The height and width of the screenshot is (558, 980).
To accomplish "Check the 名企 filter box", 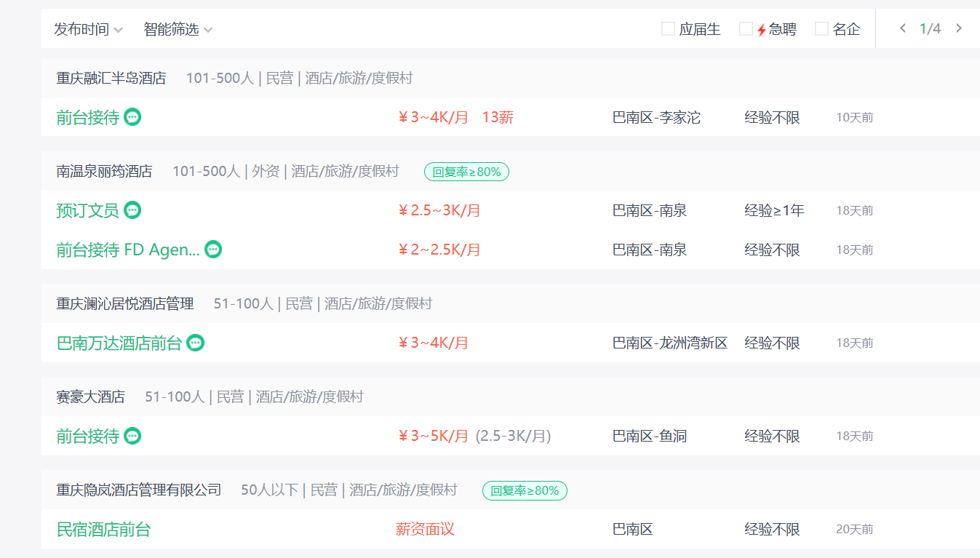I will coord(821,29).
